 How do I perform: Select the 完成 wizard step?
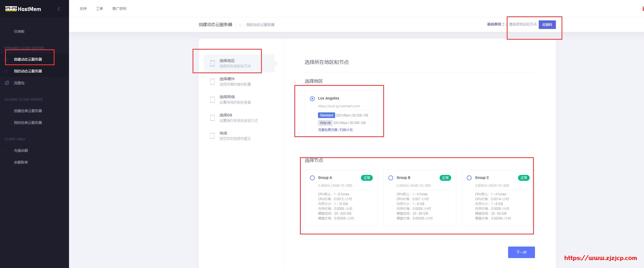[x=239, y=136]
